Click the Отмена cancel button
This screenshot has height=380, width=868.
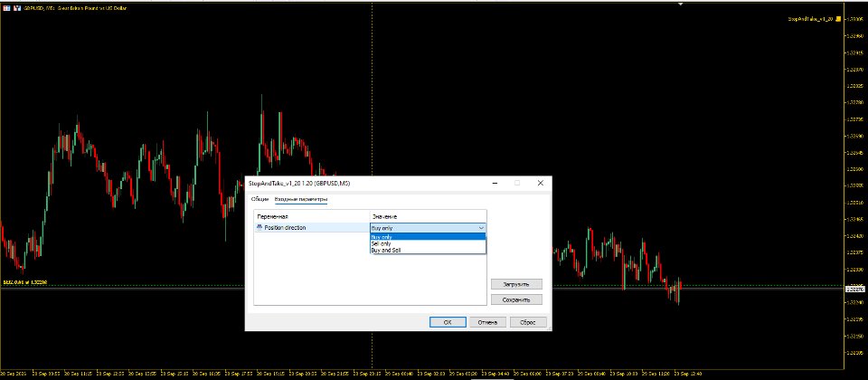click(x=487, y=322)
